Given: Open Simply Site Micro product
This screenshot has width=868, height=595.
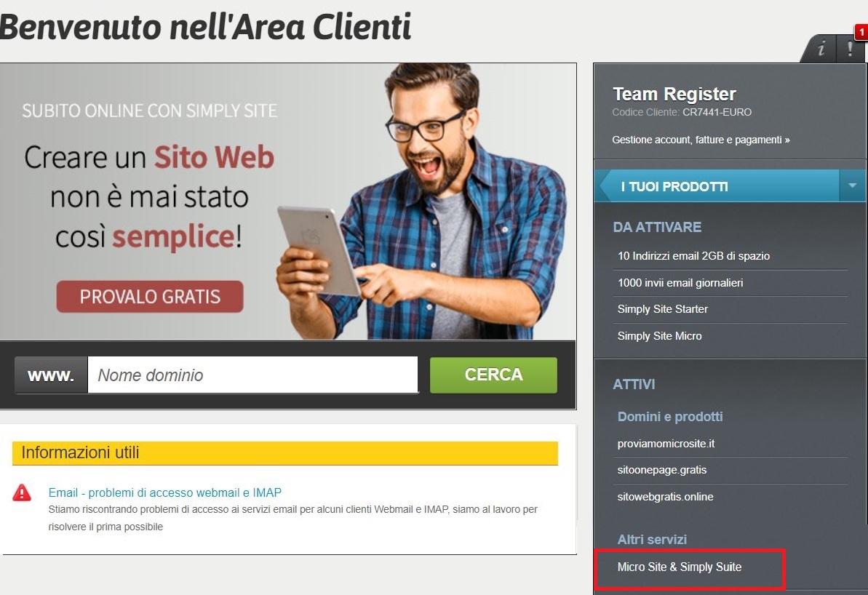Looking at the screenshot, I should click(x=659, y=336).
